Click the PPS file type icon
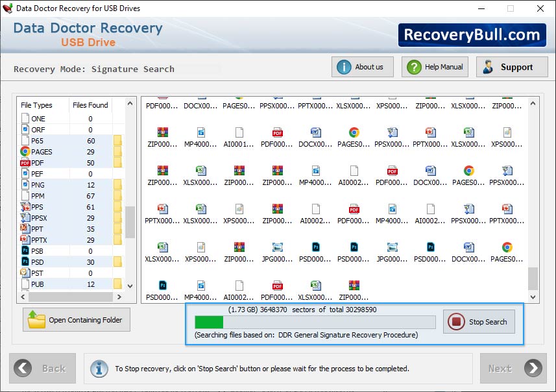 [25, 207]
